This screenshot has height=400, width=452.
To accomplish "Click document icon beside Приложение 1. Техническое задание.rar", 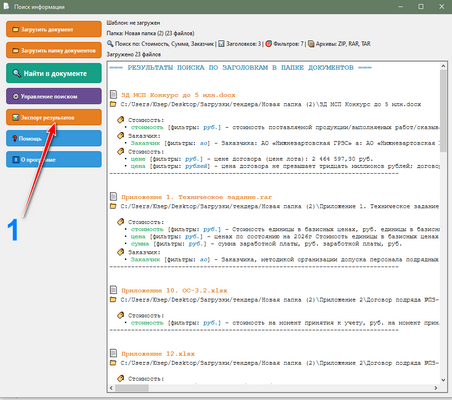I will coord(113,196).
